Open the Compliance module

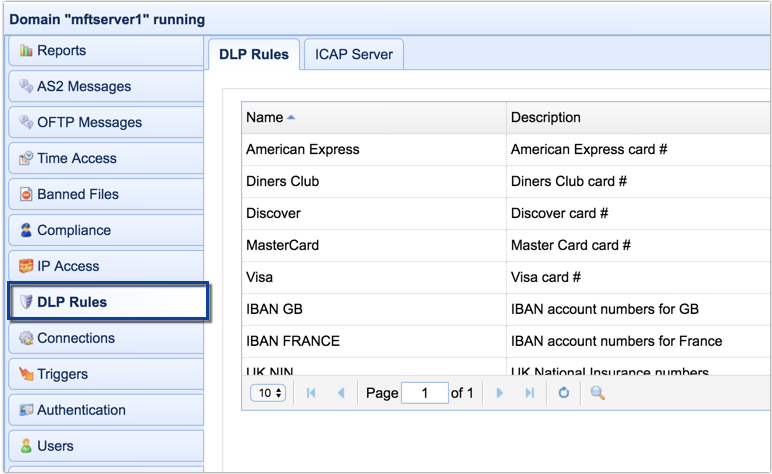click(106, 230)
